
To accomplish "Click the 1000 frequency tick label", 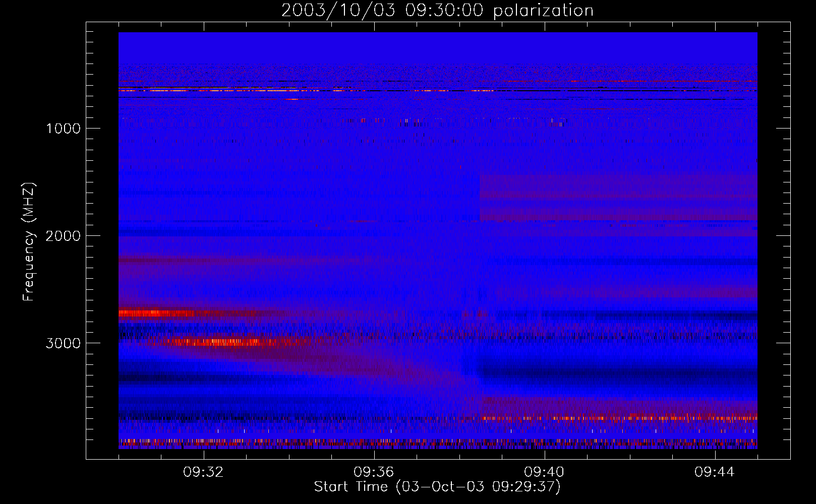I will pyautogui.click(x=63, y=129).
